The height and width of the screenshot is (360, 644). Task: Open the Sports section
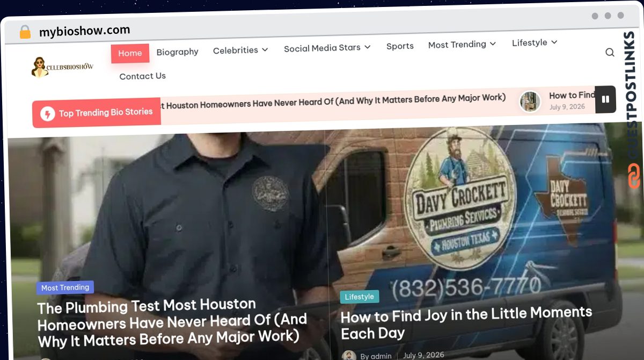400,46
